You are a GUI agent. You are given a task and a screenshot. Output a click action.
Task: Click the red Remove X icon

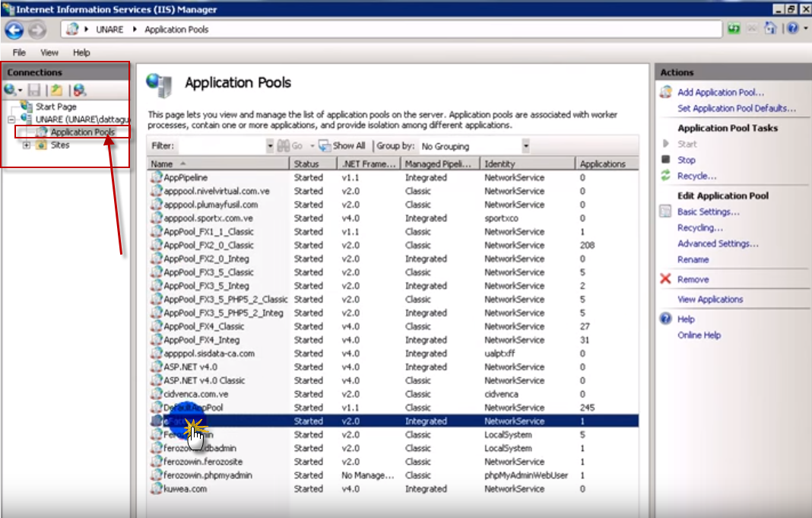tap(665, 279)
